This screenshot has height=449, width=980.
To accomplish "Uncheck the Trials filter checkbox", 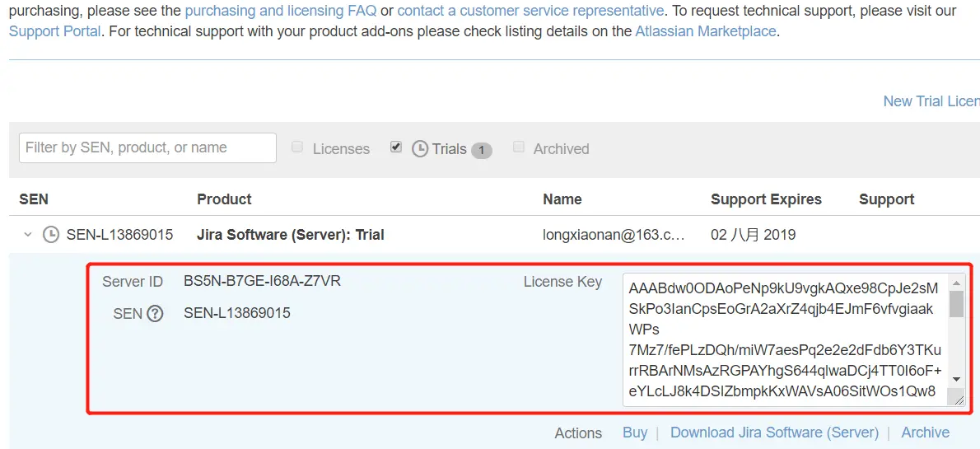I will pos(395,147).
